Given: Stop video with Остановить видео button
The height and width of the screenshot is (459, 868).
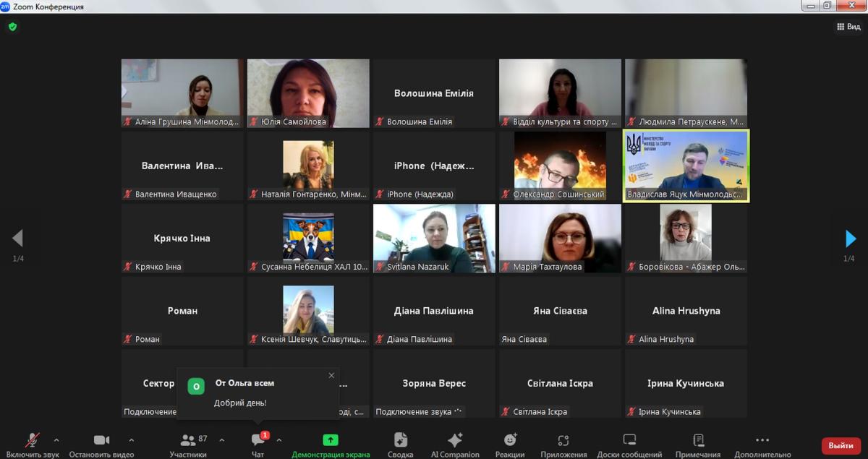Looking at the screenshot, I should pos(101,445).
